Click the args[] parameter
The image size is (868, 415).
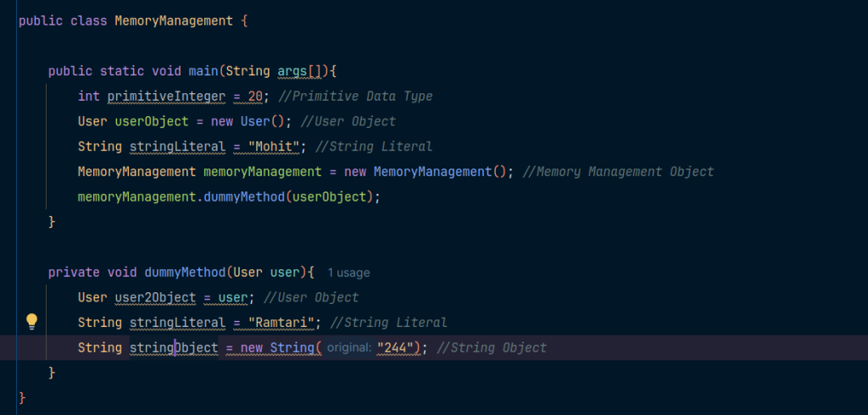[x=299, y=71]
